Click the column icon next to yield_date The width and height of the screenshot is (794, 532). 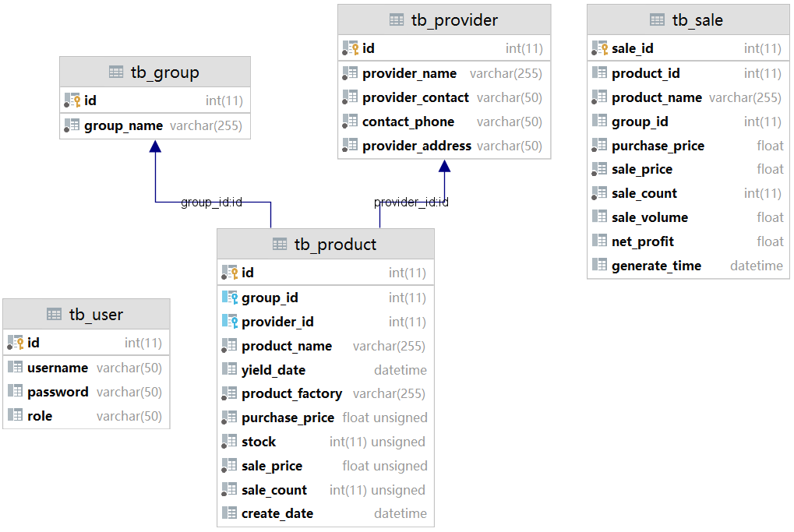click(229, 369)
